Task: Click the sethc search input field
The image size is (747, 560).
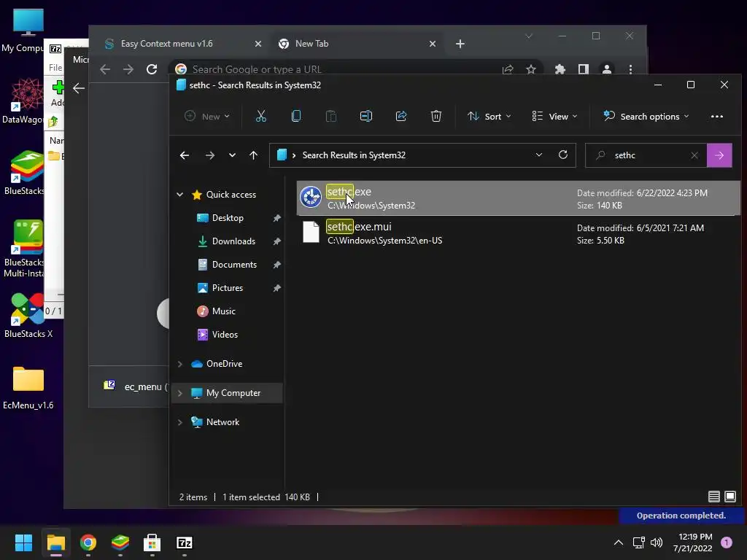Action: 646,155
